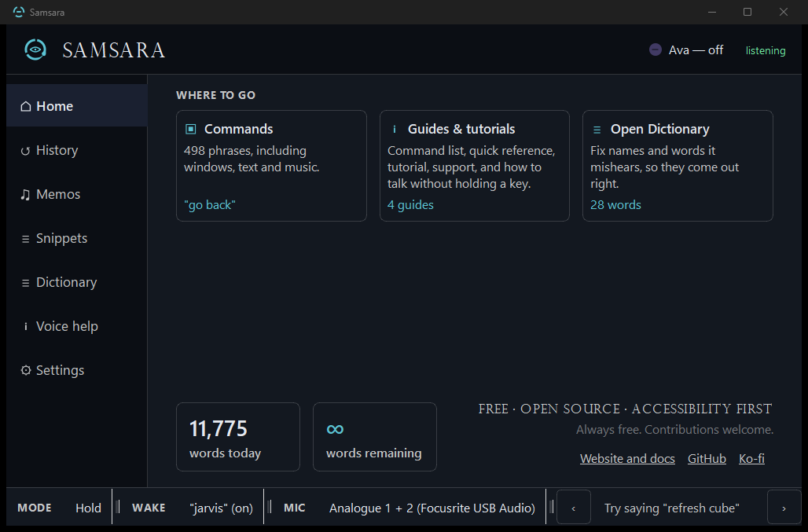Click the Guides & tutorials info icon
The width and height of the screenshot is (808, 532).
pos(395,129)
